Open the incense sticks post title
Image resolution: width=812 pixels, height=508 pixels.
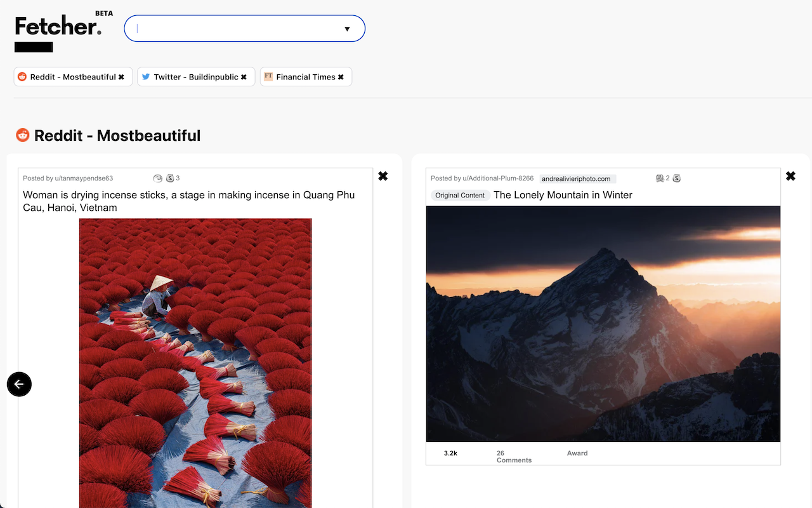coord(189,201)
